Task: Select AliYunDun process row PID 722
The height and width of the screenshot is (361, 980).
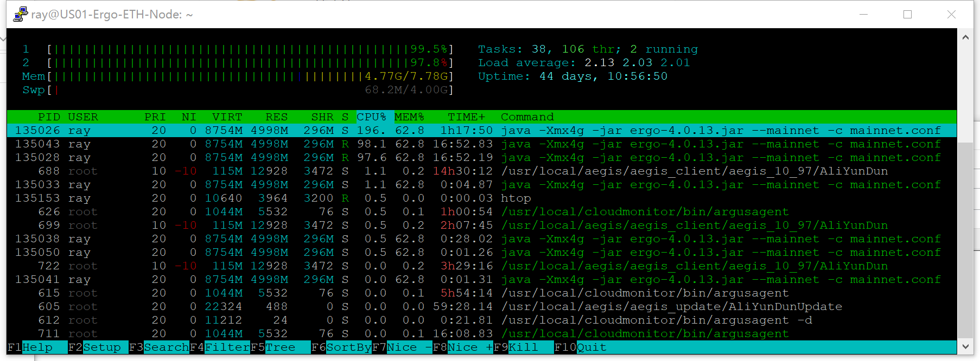Action: pyautogui.click(x=482, y=266)
